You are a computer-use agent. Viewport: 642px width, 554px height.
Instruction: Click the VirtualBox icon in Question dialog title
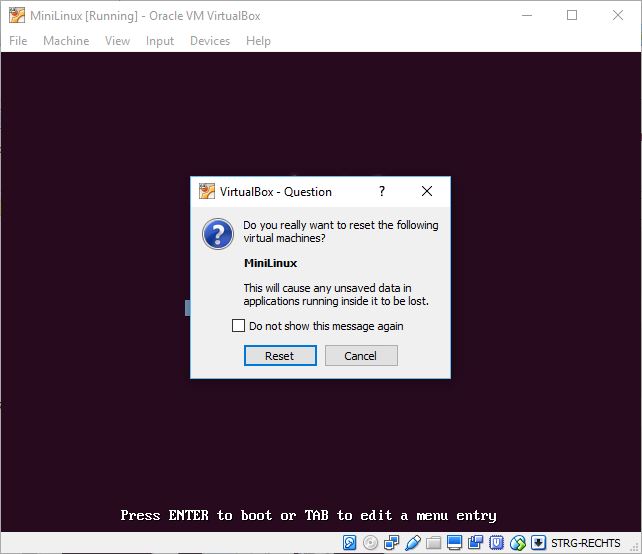207,191
